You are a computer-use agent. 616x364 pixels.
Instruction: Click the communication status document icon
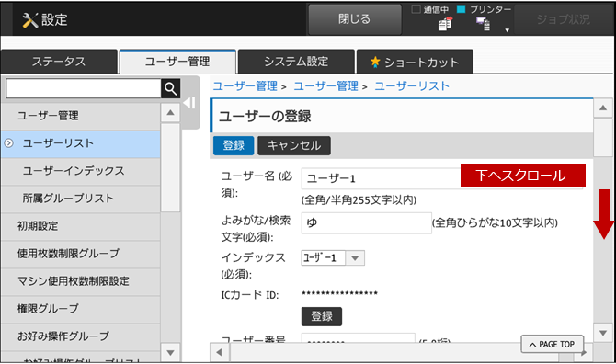(x=445, y=24)
